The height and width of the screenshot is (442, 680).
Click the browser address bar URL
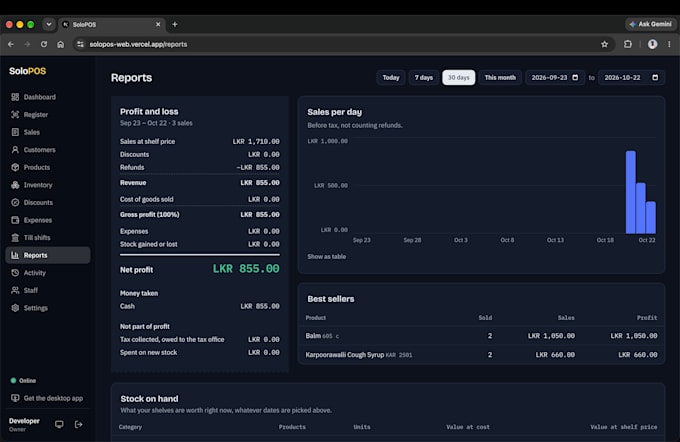coord(138,44)
